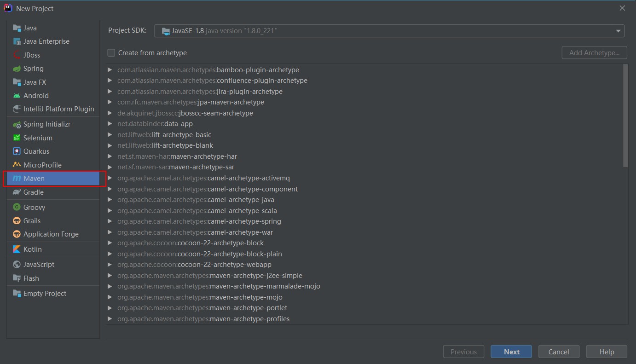Choose the Selenium icon
The image size is (636, 364).
click(x=17, y=138)
